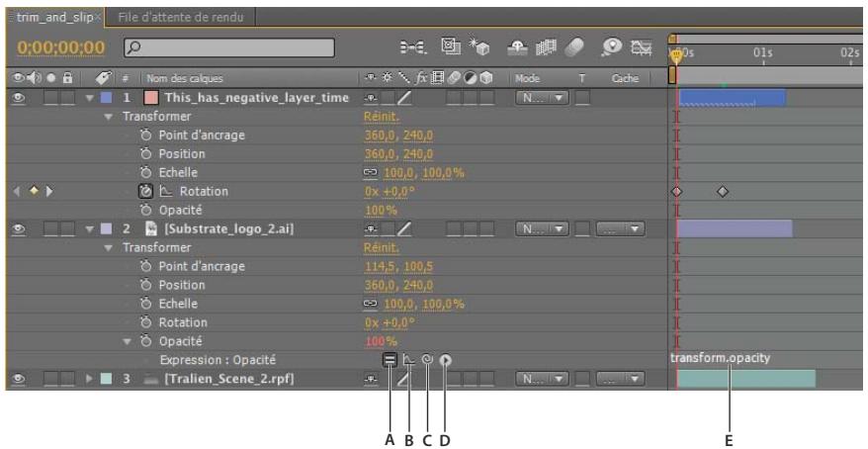Enable Motion Blur composition button
868x449 pixels.
pyautogui.click(x=574, y=48)
